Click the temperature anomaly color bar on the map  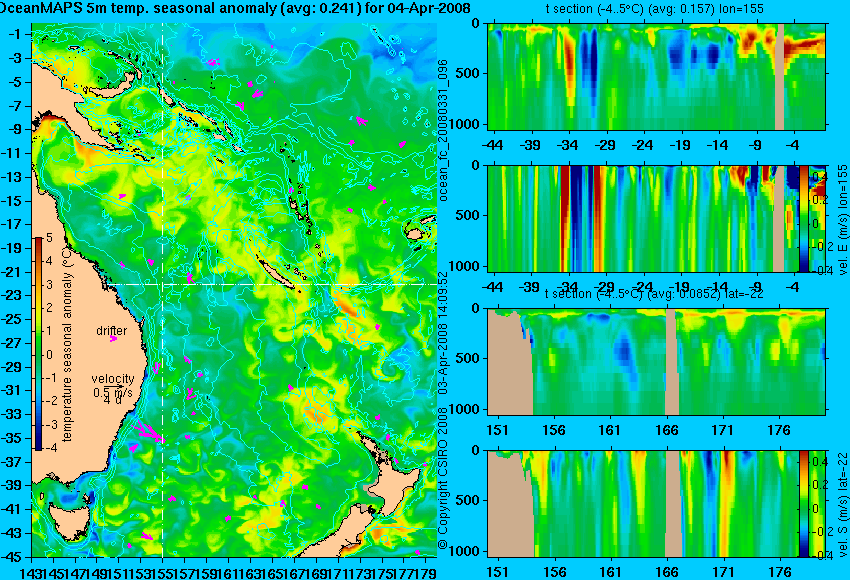click(x=38, y=344)
